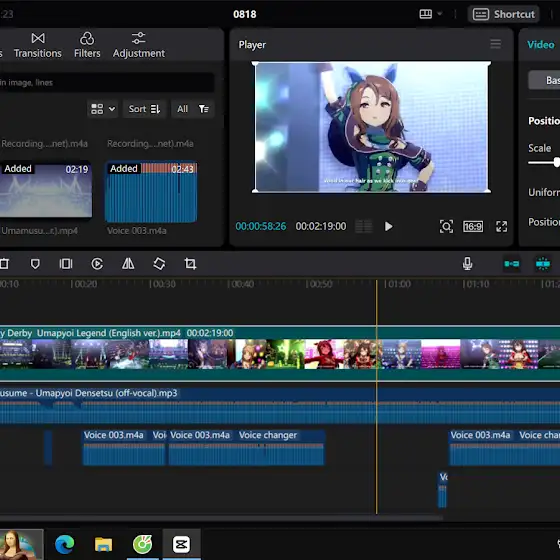The width and height of the screenshot is (560, 560).
Task: Select the crop tool icon
Action: click(x=190, y=264)
